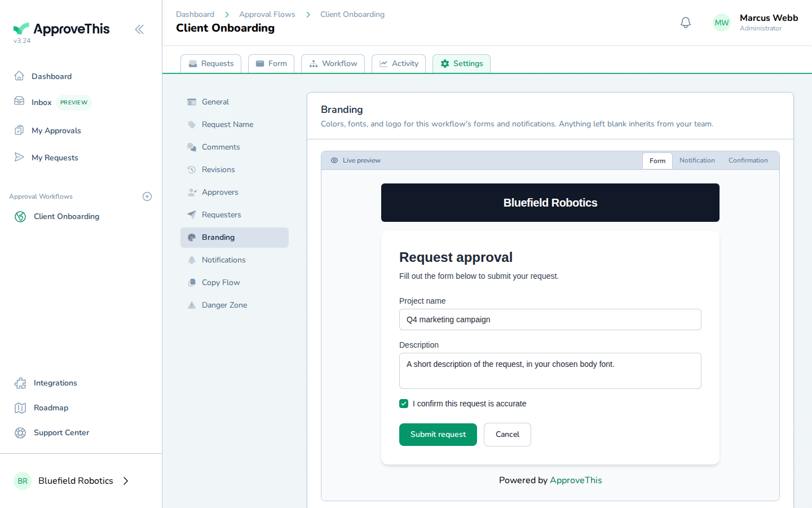Open notifications bell icon
The width and height of the screenshot is (812, 508).
[686, 23]
